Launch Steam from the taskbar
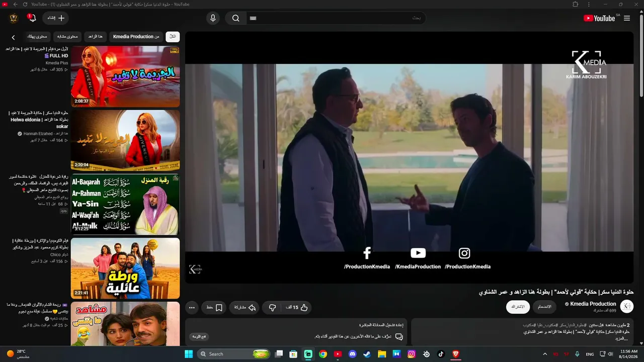Viewport: 644px width, 362px height. point(367,354)
